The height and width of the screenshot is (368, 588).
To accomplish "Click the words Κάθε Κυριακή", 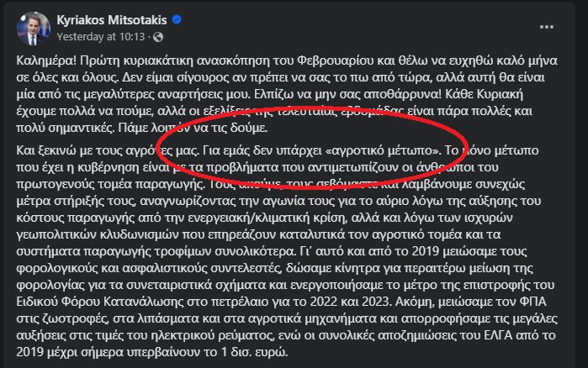I will 484,94.
